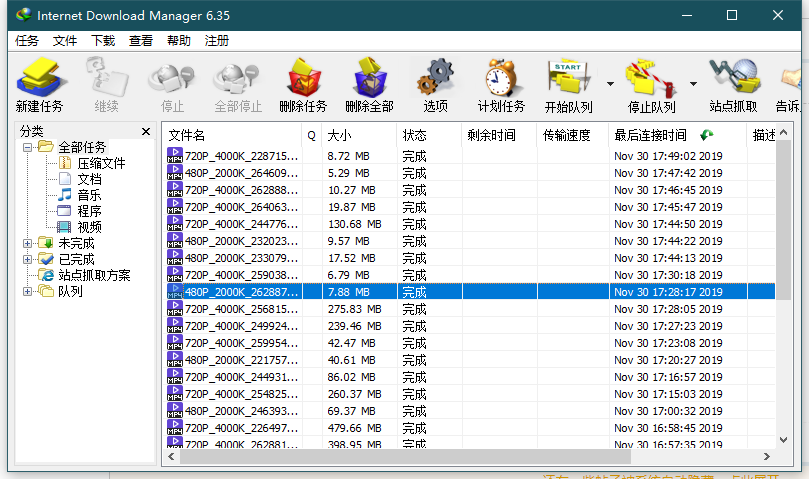Click MP4 icon of 720P_4000K_244931 file
Viewport: 809px width, 479px height.
pos(174,377)
